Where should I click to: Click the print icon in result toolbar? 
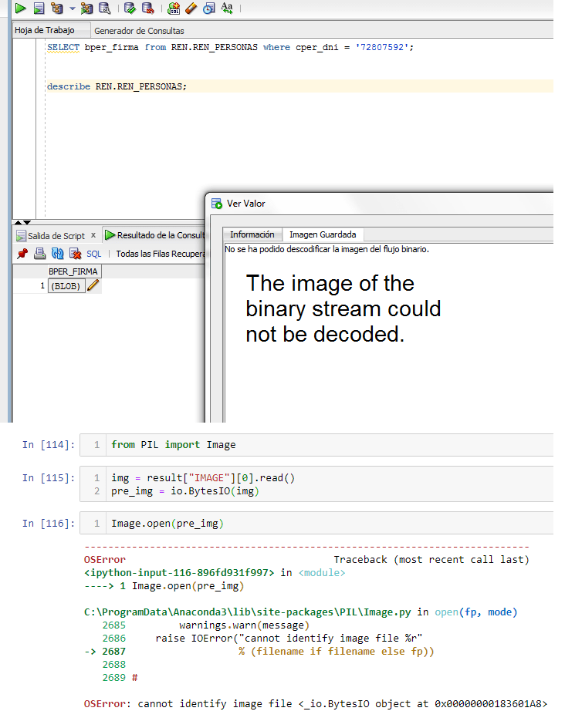click(40, 254)
